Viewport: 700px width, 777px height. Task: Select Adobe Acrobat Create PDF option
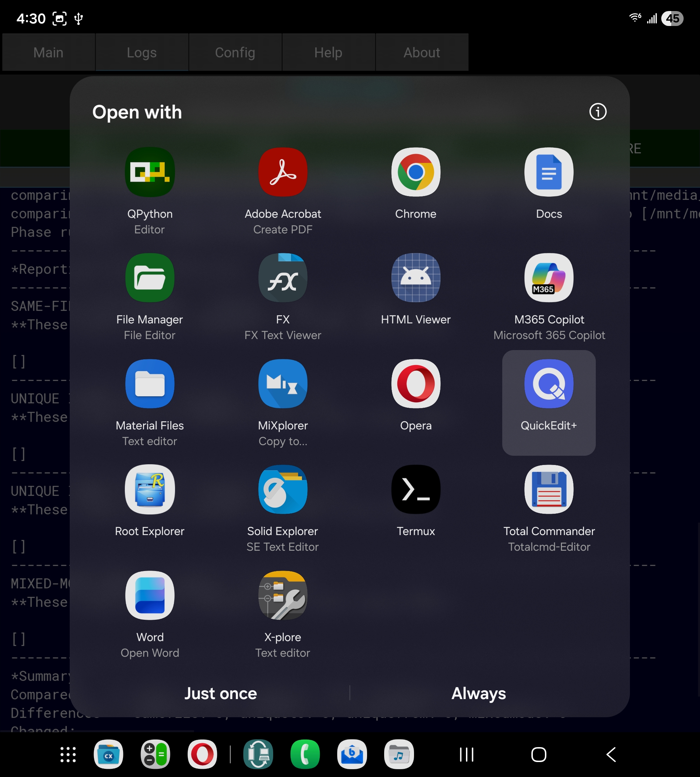click(283, 172)
